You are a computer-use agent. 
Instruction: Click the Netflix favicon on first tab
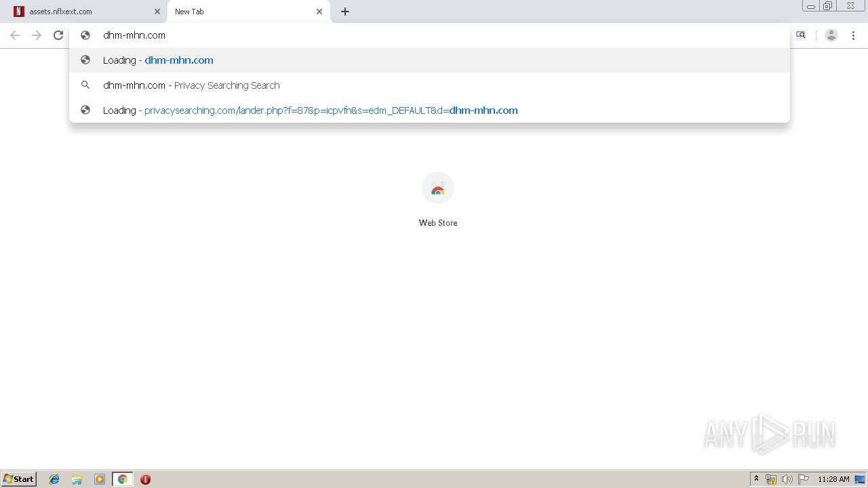click(18, 12)
